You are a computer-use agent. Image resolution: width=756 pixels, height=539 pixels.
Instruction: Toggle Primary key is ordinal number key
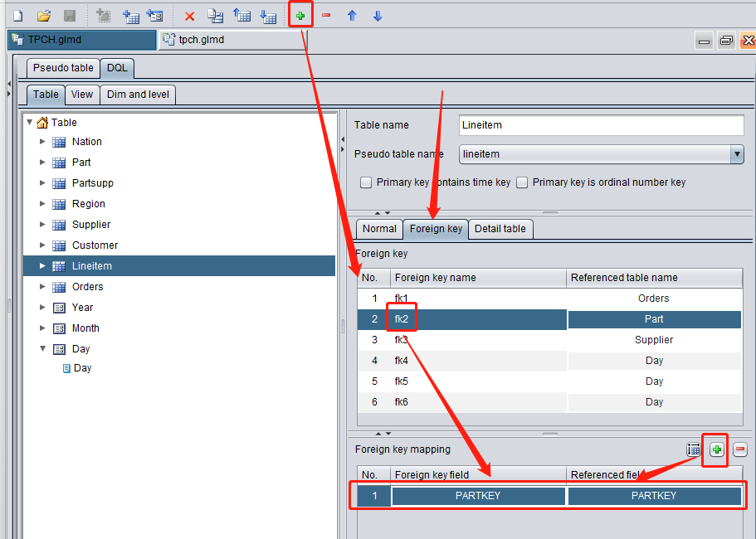coord(522,182)
